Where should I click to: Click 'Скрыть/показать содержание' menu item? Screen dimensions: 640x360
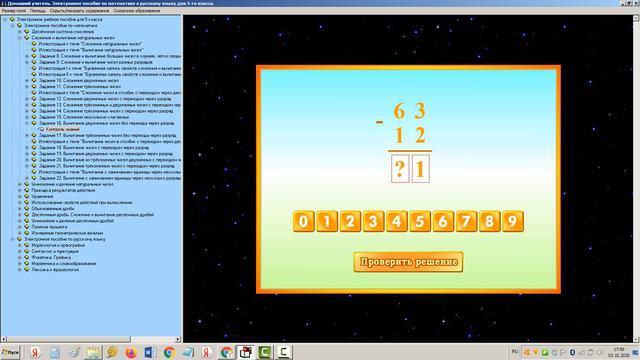[79, 11]
